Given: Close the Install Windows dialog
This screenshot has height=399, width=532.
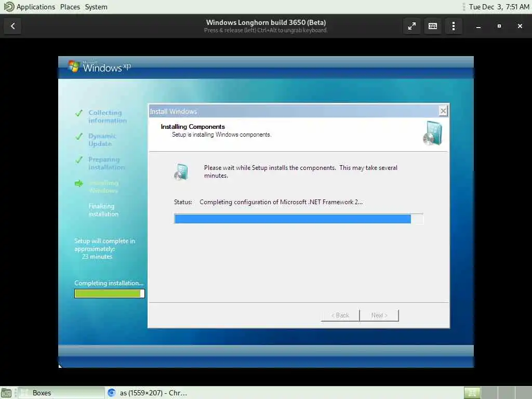Looking at the screenshot, I should coord(443,111).
